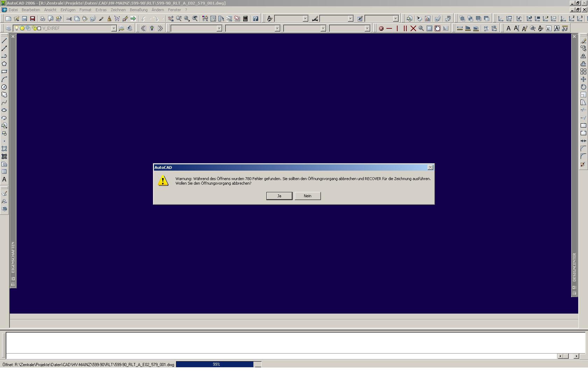The image size is (588, 384).
Task: Select the Ellipse tool
Action: click(x=4, y=110)
